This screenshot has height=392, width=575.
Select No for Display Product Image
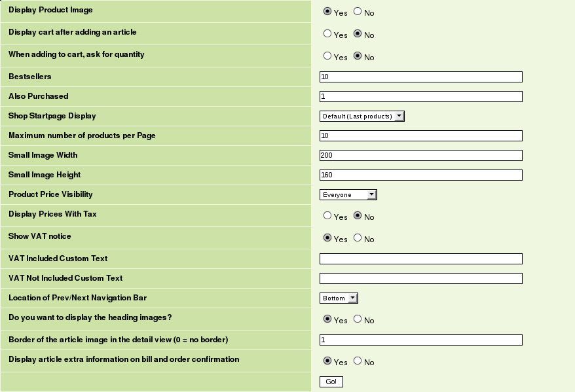(x=358, y=12)
